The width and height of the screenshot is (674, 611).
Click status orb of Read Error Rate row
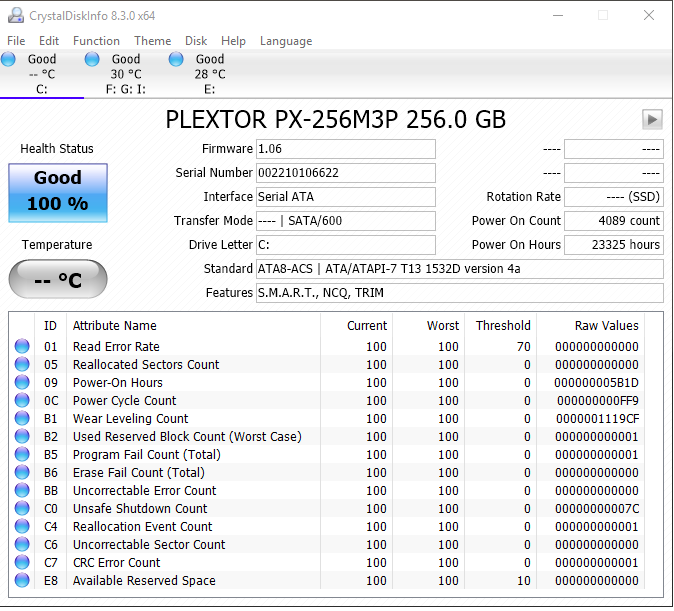[22, 346]
